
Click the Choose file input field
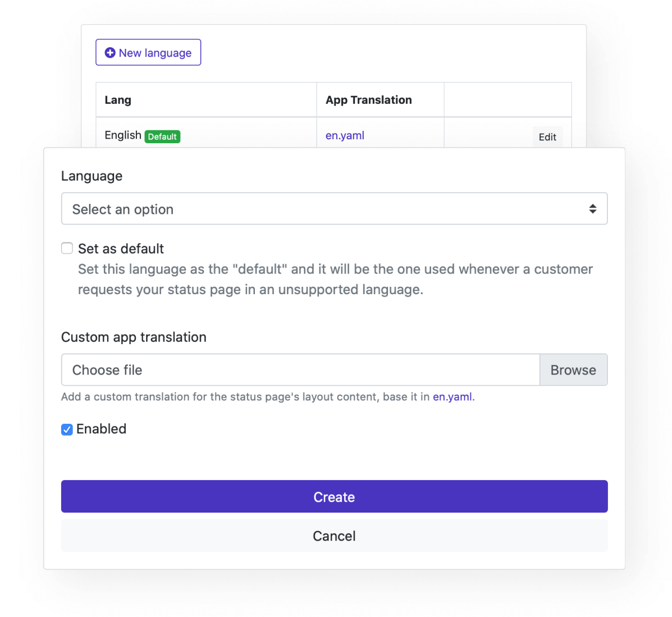tap(300, 370)
